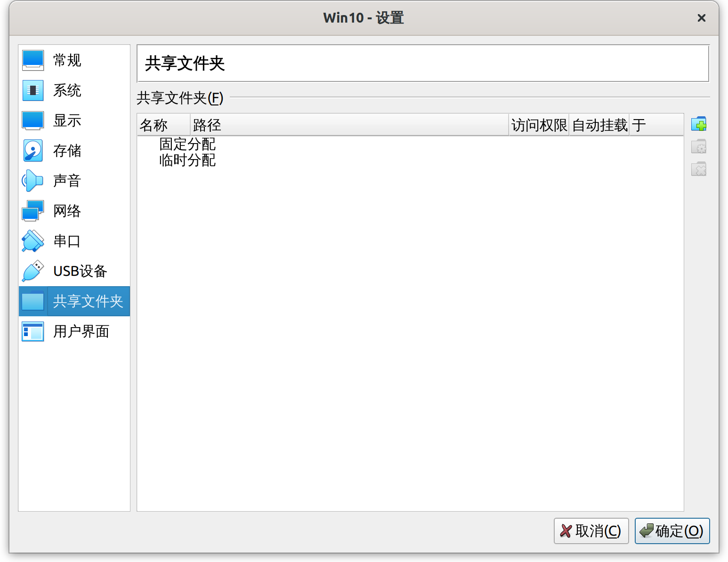This screenshot has height=562, width=728.
Task: Click the edit shared folder icon
Action: (699, 146)
